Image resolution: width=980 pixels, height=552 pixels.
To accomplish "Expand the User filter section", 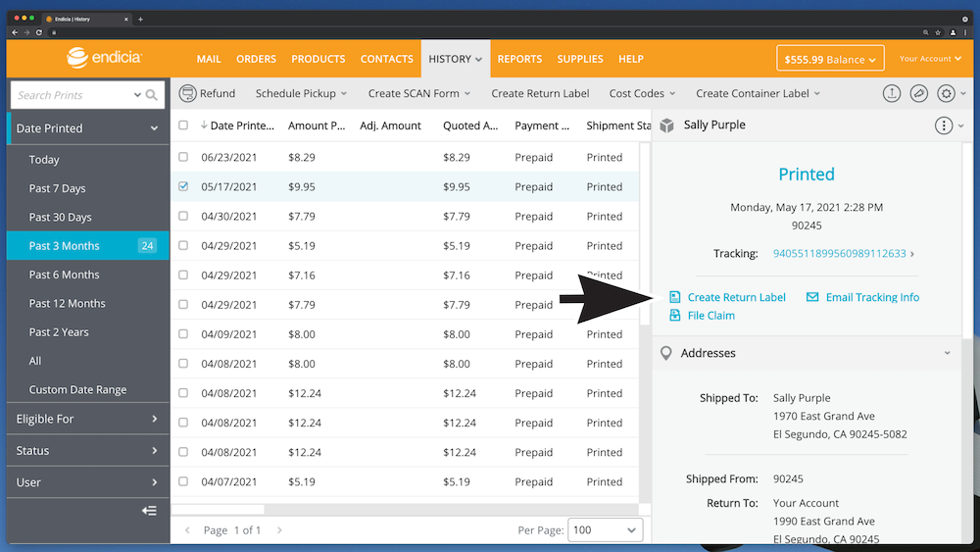I will click(x=87, y=482).
